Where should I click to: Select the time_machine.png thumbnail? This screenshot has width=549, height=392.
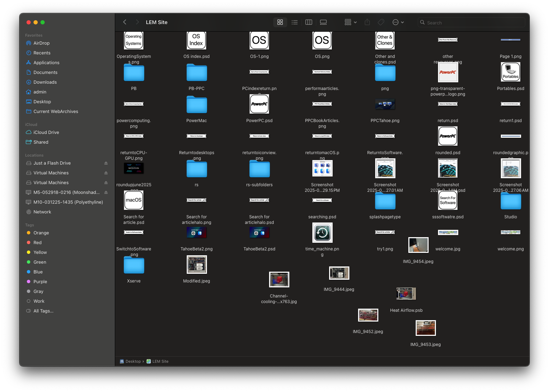click(322, 233)
